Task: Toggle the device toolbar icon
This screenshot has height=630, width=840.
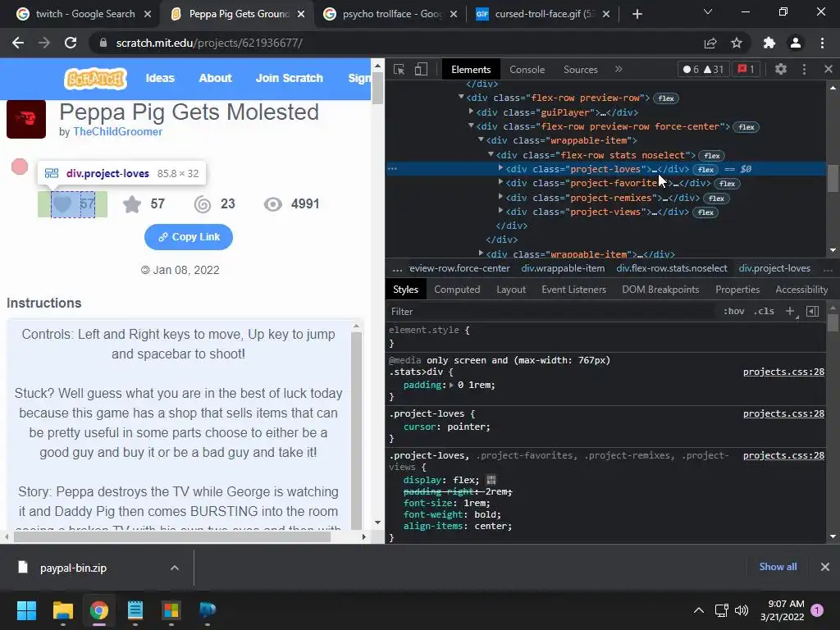Action: point(421,69)
